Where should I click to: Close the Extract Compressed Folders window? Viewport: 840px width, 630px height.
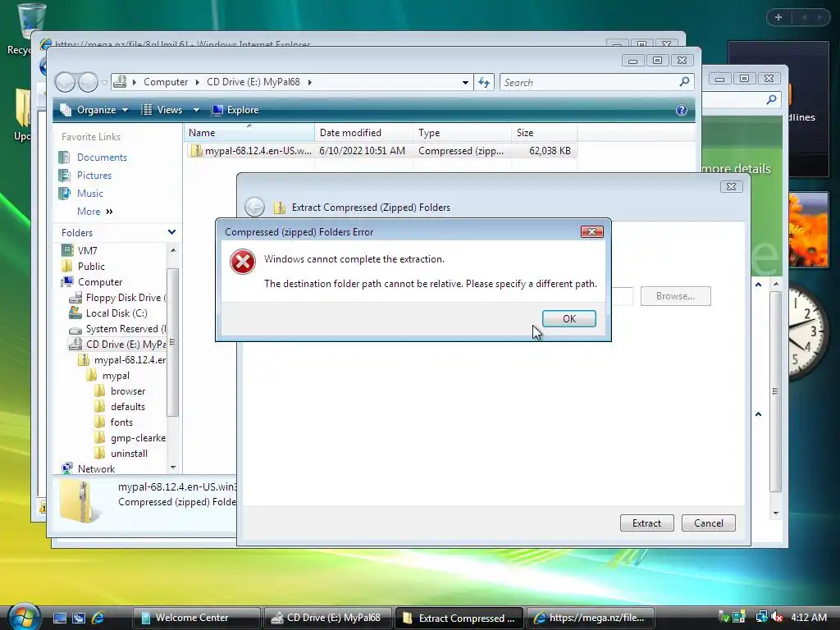coord(731,186)
